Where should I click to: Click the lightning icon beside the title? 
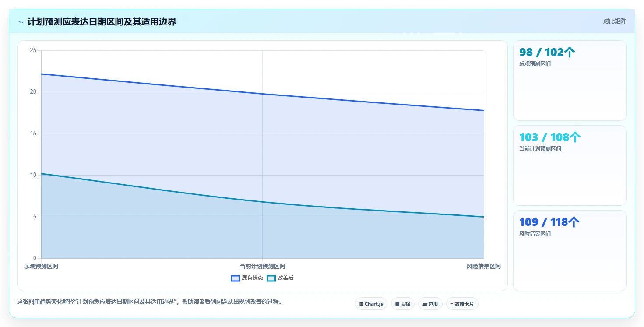coord(21,22)
